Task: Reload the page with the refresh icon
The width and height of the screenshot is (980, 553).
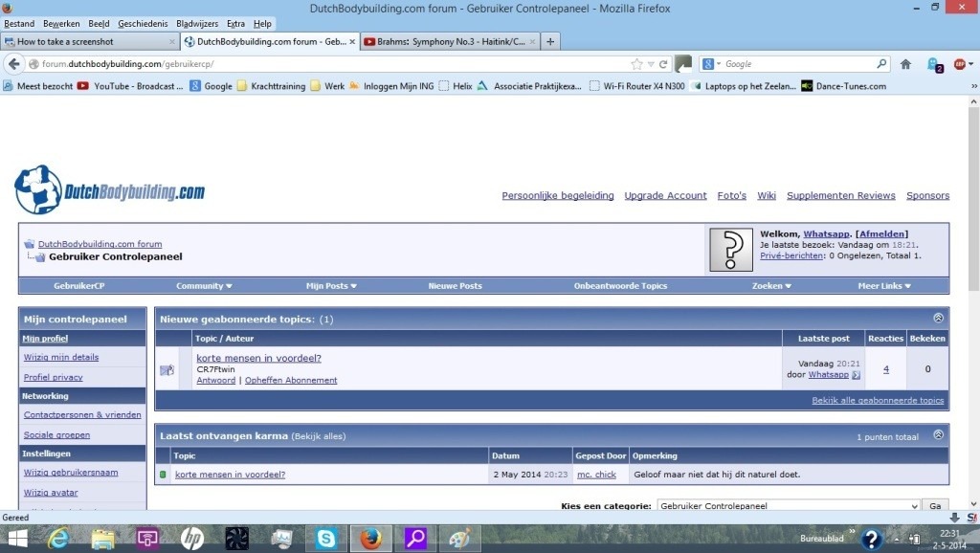Action: (x=663, y=64)
